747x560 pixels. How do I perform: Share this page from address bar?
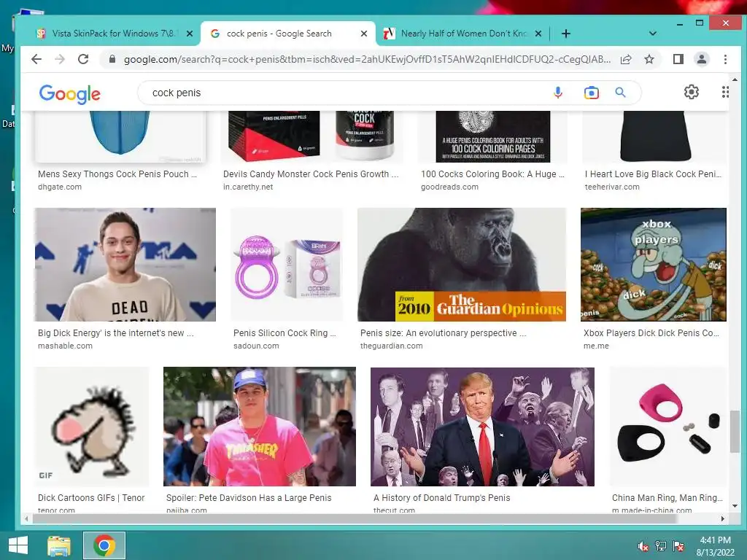pos(626,59)
